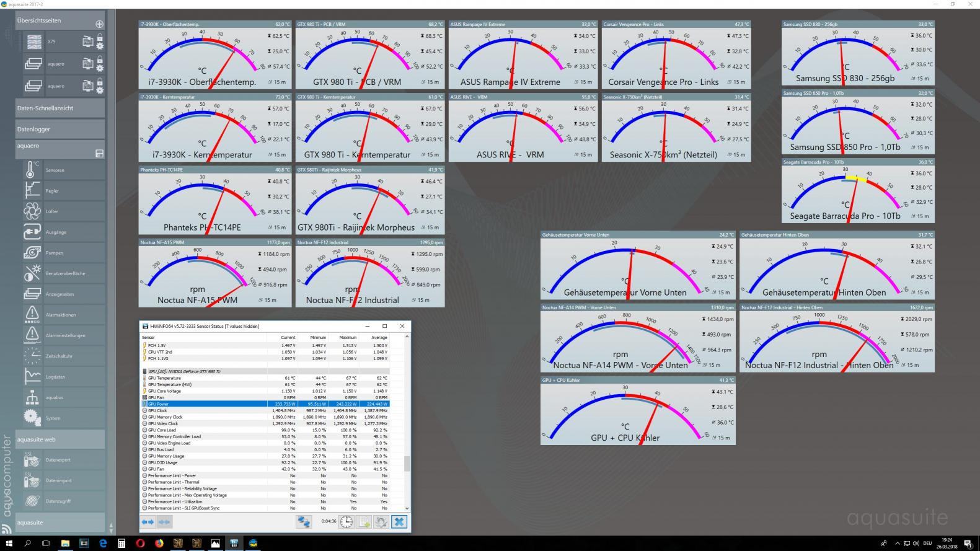The height and width of the screenshot is (551, 980).
Task: Open the Zeitschaltuhr timer page
Action: tap(64, 356)
